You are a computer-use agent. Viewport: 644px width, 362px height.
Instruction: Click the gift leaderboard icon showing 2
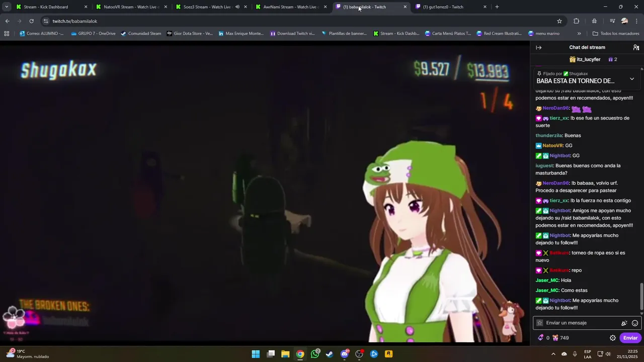click(x=612, y=59)
